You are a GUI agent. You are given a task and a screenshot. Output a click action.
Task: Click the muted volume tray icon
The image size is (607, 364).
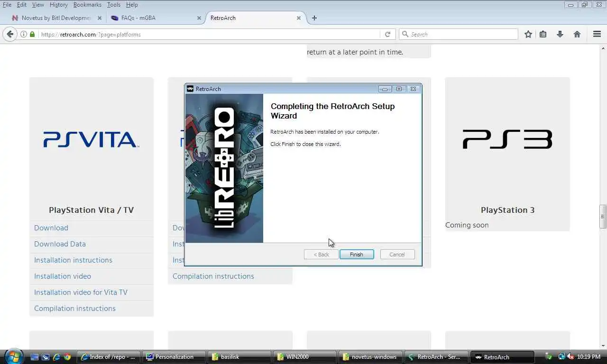(x=570, y=357)
